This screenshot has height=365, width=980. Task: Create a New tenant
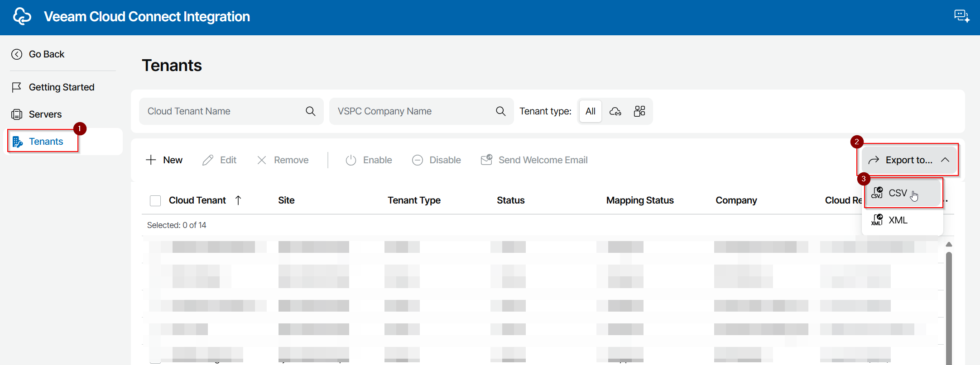164,160
